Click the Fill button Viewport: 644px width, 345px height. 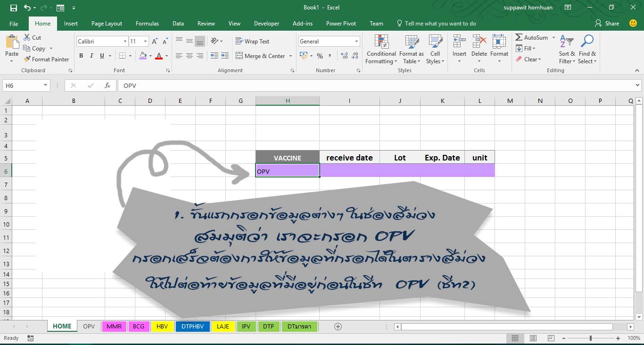(x=526, y=49)
